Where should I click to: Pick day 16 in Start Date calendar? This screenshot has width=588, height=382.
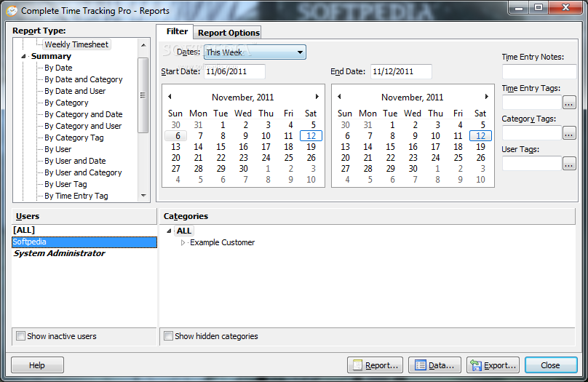243,146
